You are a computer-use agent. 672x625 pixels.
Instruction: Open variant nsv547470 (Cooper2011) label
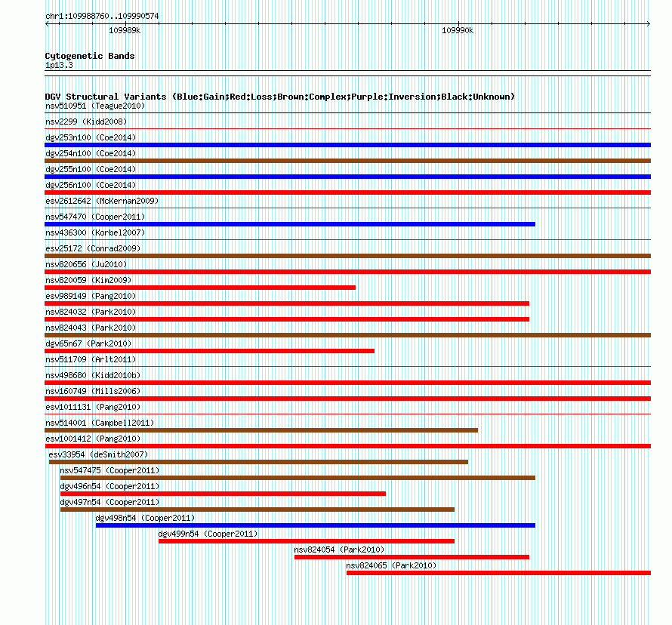click(95, 217)
